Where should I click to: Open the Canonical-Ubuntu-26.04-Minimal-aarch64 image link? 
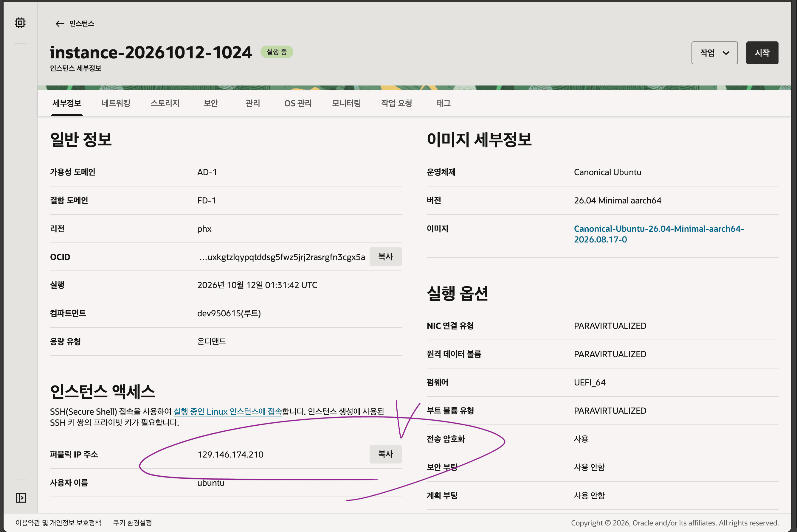[658, 234]
